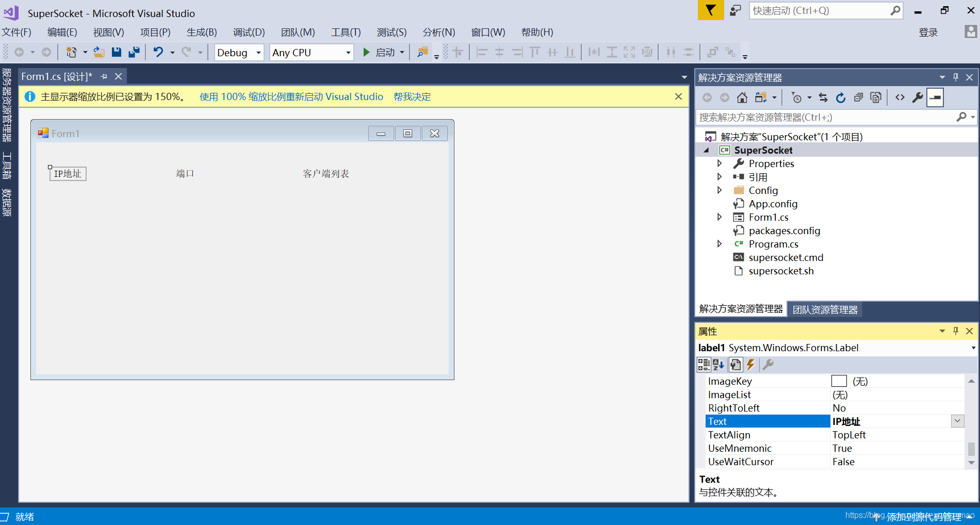Click the Property Pages wrench icon in Properties panel
Screen dimensions: 980x525
768,365
